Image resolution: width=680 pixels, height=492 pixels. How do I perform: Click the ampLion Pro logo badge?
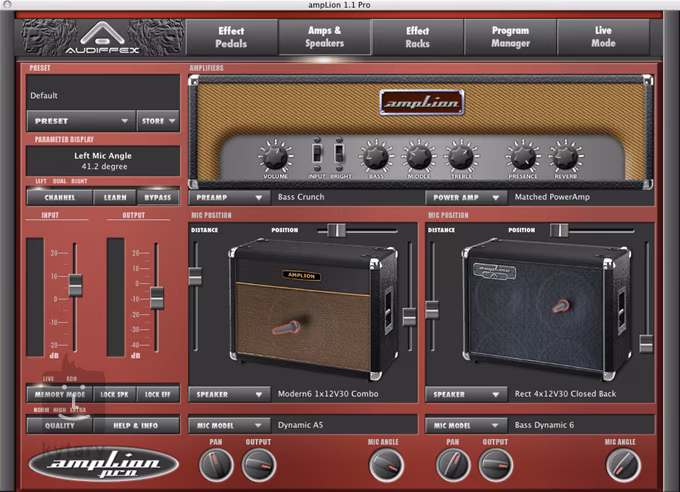coord(103,463)
